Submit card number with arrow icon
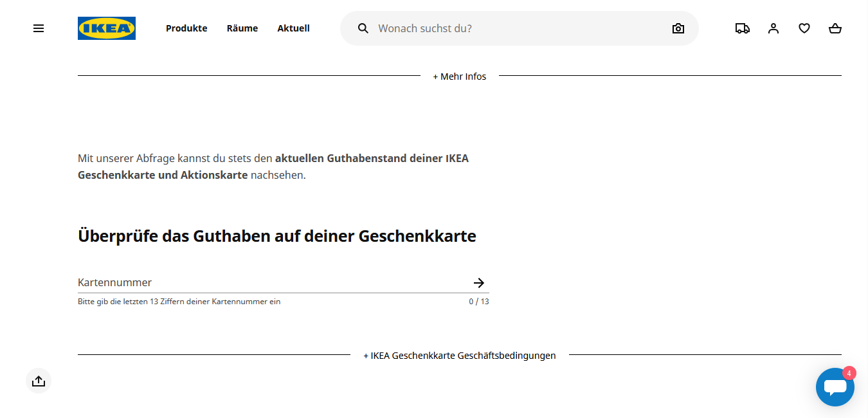This screenshot has width=868, height=418. tap(478, 283)
